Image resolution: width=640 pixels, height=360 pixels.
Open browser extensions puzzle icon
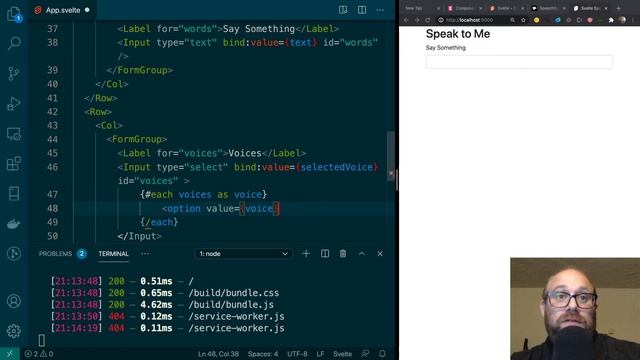(611, 20)
